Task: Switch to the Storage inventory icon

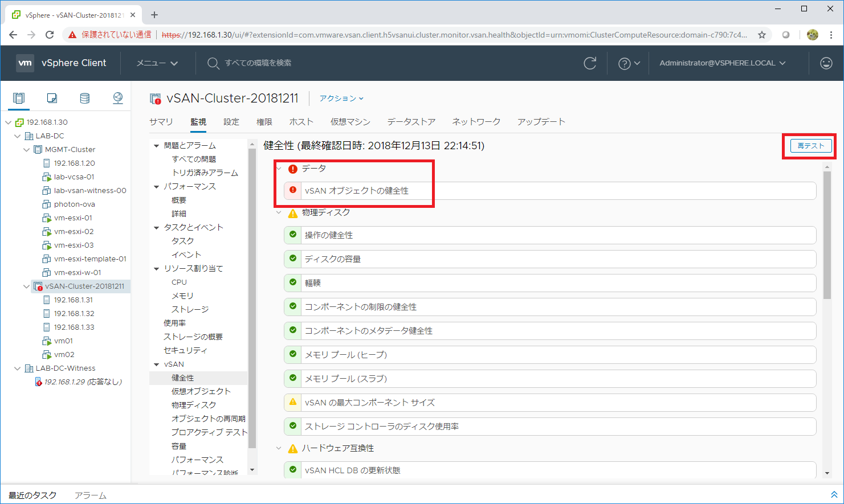Action: click(x=85, y=98)
